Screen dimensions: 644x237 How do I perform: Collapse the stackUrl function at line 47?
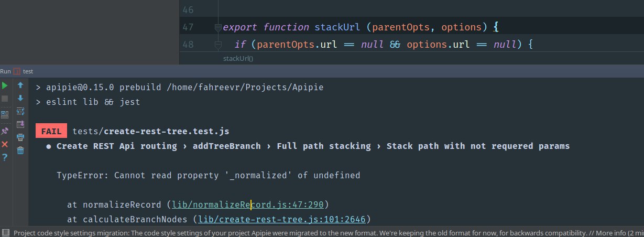click(x=218, y=27)
